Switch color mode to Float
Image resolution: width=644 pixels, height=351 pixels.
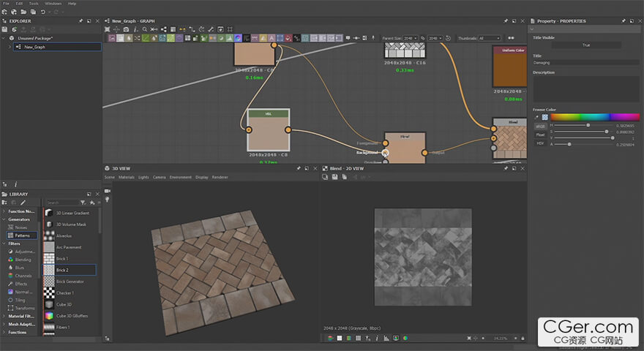(540, 135)
